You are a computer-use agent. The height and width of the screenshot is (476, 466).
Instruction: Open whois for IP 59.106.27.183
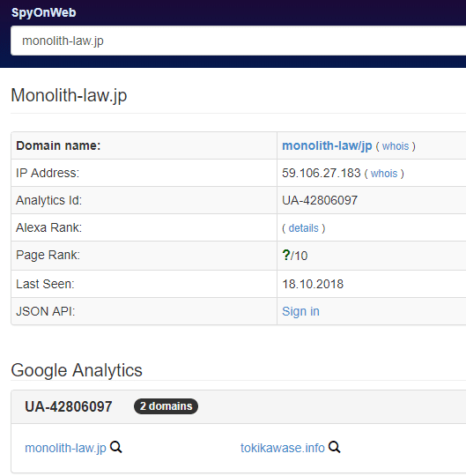(x=384, y=174)
